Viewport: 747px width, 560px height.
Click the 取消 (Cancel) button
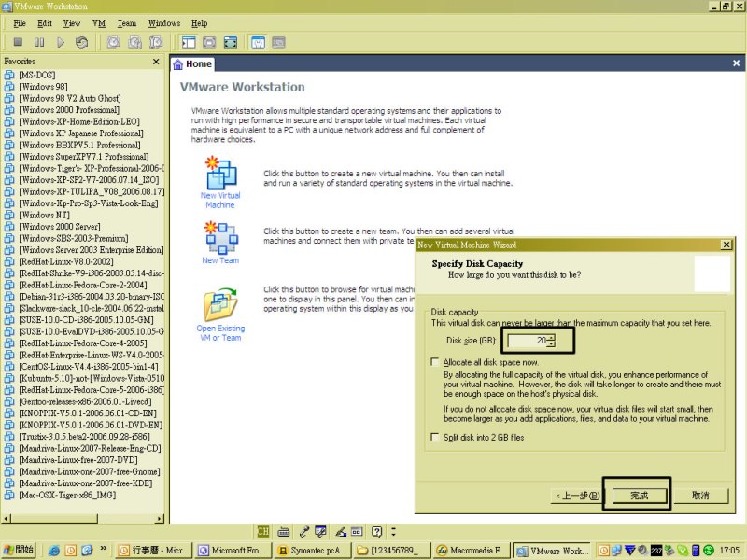701,496
